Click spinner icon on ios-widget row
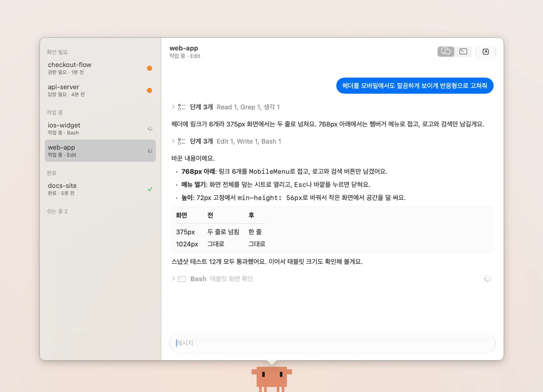This screenshot has width=543, height=392. tap(150, 129)
